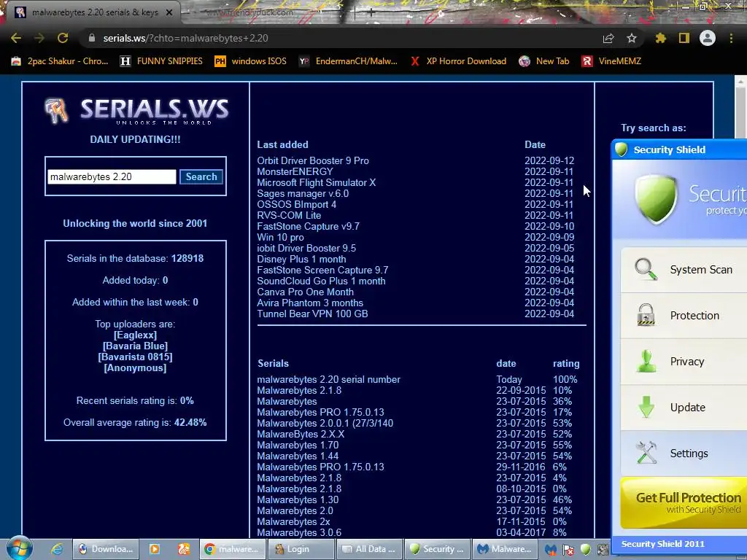Switch to the Security taskbar window

click(437, 549)
